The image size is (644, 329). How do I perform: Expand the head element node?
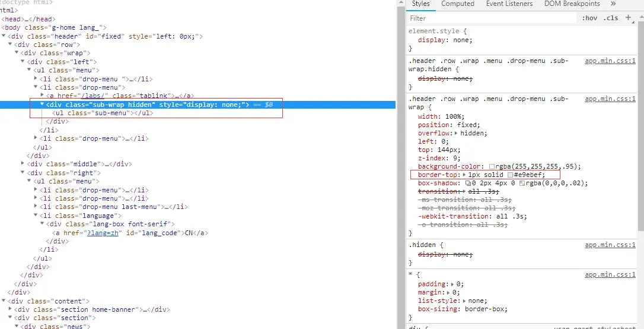tap(28, 19)
